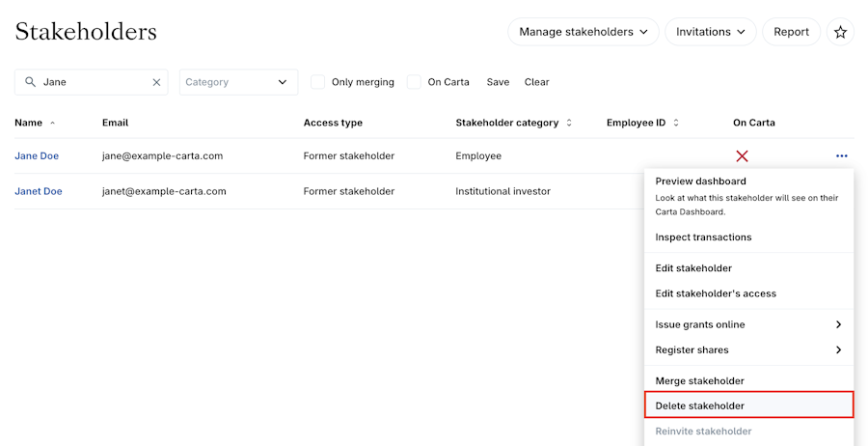Image resolution: width=868 pixels, height=446 pixels.
Task: Click the magnifying glass search icon
Action: pos(31,82)
